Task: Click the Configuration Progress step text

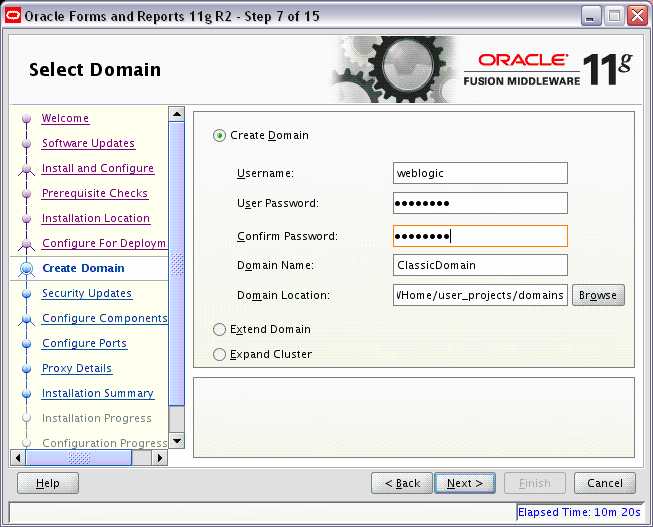Action: coord(105,443)
